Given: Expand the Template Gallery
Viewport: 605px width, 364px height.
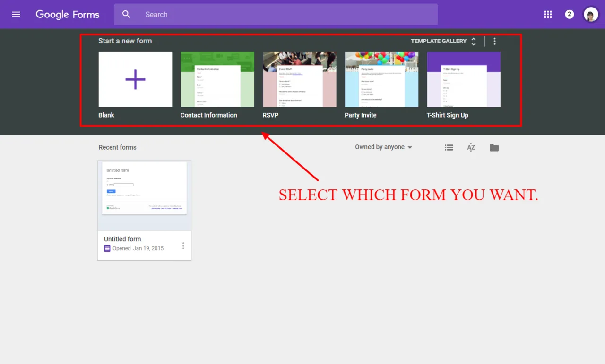Looking at the screenshot, I should tap(443, 41).
